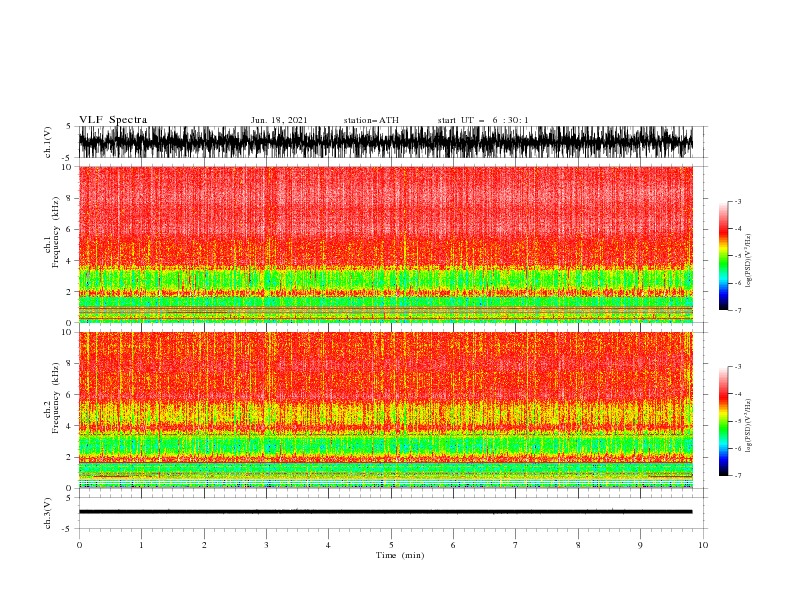Viewport: 792px width, 612px height.
Task: Click the ch.1 spectrogram color scale bar
Action: (723, 256)
